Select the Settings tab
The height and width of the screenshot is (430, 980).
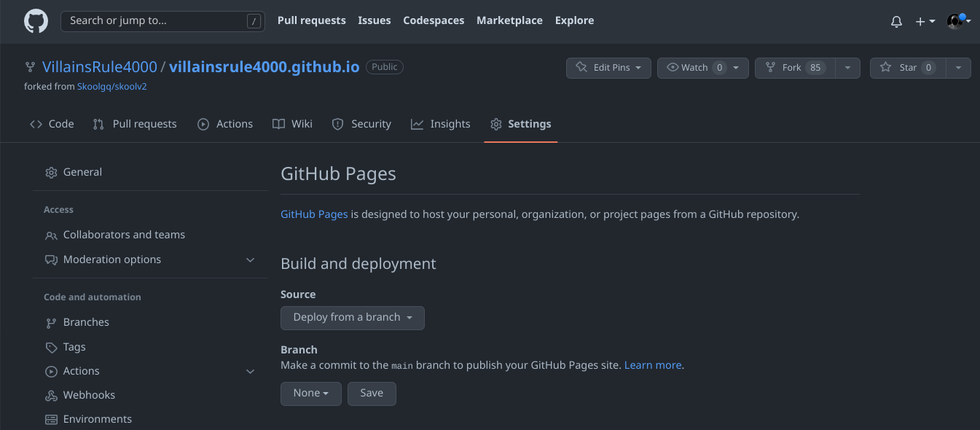521,124
